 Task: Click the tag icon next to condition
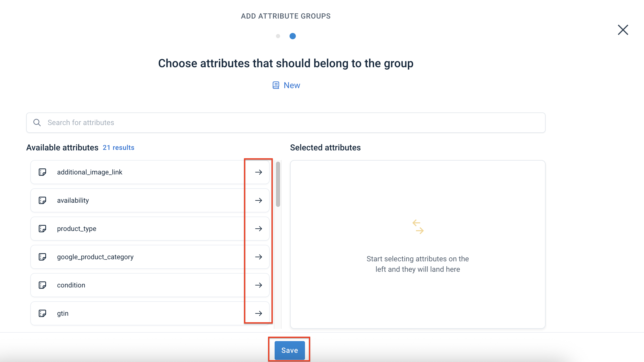tap(43, 285)
